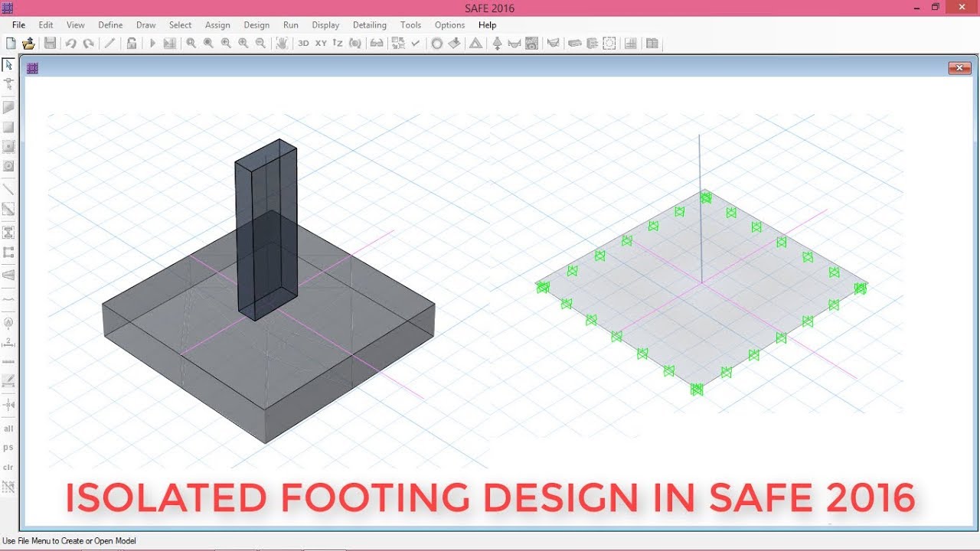This screenshot has height=551, width=980.
Task: Click the Redo arrow icon
Action: [x=88, y=44]
